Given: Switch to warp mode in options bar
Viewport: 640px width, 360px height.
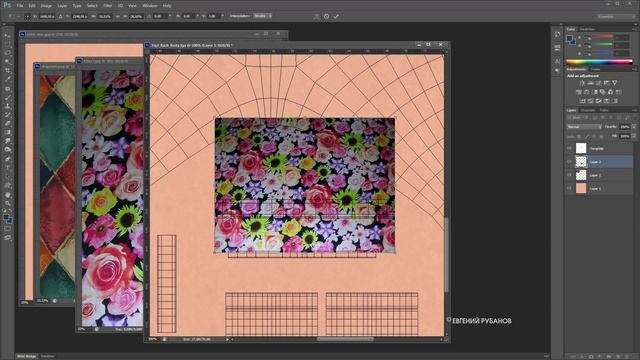Looking at the screenshot, I should [x=316, y=16].
